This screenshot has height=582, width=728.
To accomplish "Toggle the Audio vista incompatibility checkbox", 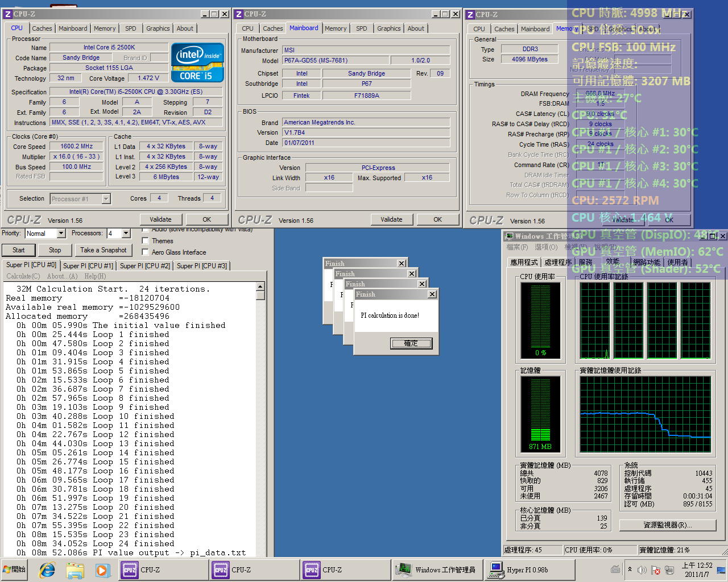I will pos(146,230).
